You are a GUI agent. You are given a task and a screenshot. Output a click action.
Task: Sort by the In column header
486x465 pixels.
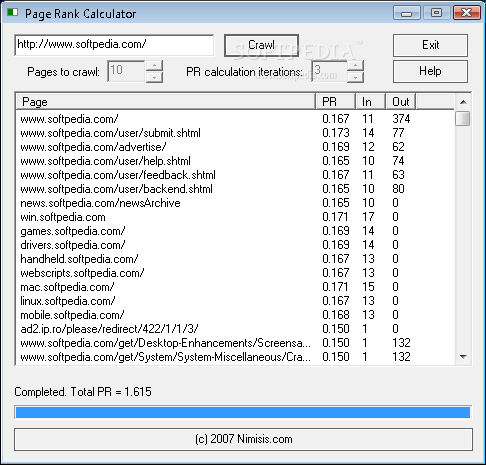pos(371,102)
